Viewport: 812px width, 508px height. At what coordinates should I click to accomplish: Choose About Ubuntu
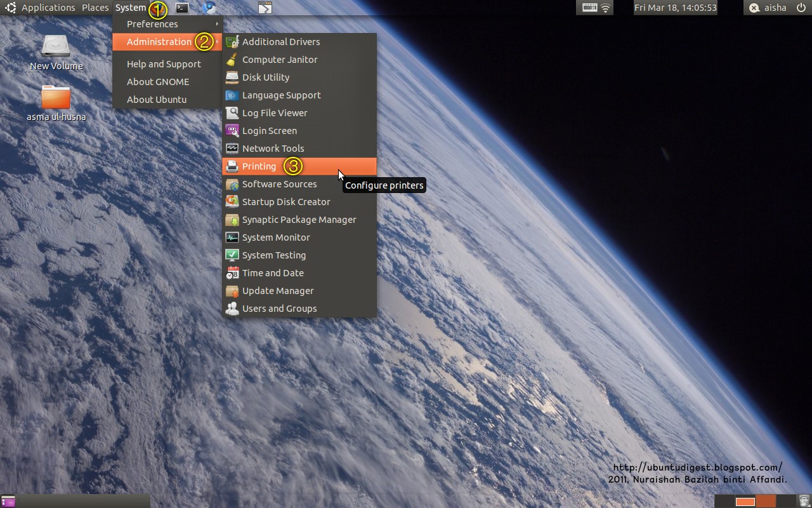click(x=167, y=100)
